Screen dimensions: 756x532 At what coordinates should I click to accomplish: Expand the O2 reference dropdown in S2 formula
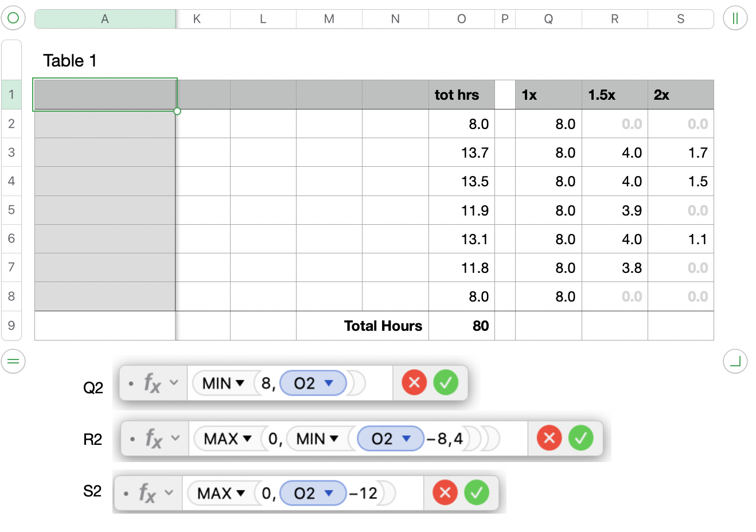[329, 493]
